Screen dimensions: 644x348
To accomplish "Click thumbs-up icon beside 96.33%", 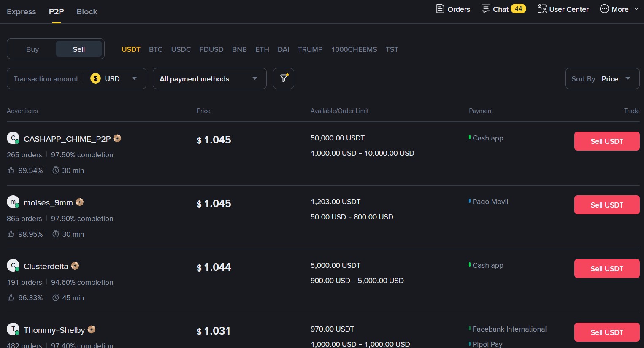I will coord(11,297).
